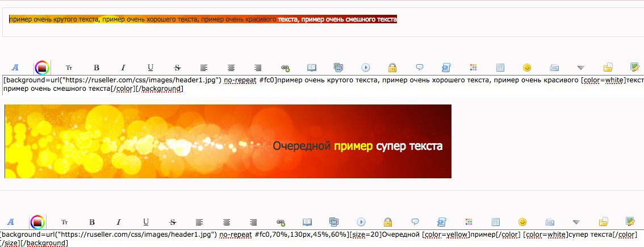Click the yellow word 'пример' in the banner

pos(353,146)
